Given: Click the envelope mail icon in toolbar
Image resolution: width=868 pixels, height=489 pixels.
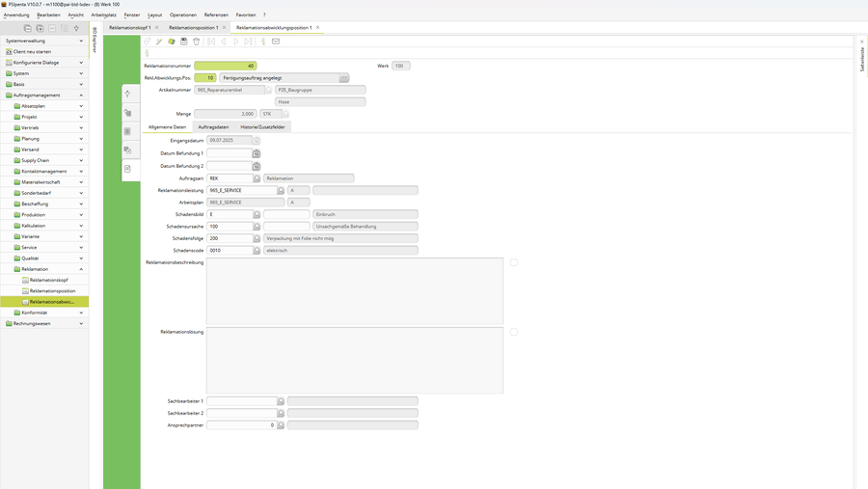Looking at the screenshot, I should point(276,41).
